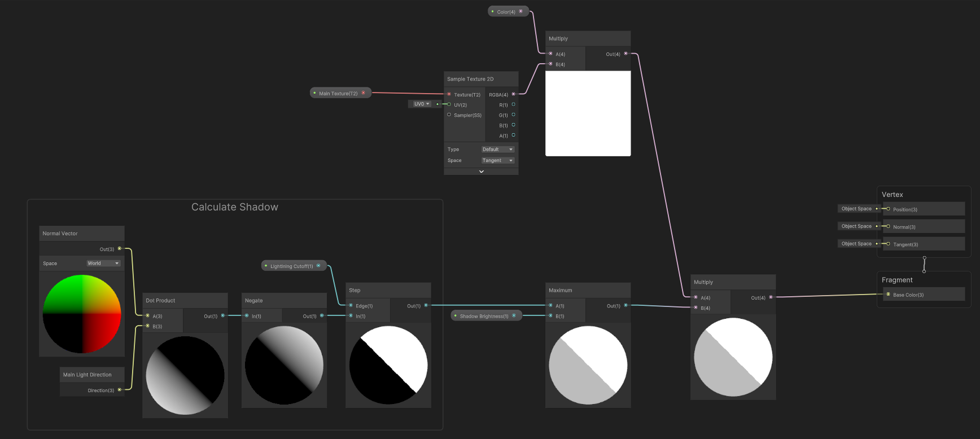The width and height of the screenshot is (980, 439).
Task: Select the Negate node by its title
Action: point(254,301)
